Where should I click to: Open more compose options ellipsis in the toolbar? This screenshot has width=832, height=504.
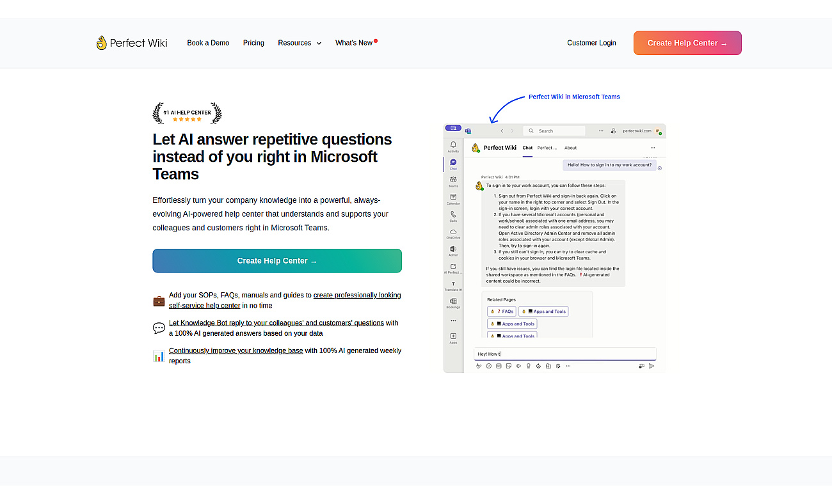click(x=568, y=366)
